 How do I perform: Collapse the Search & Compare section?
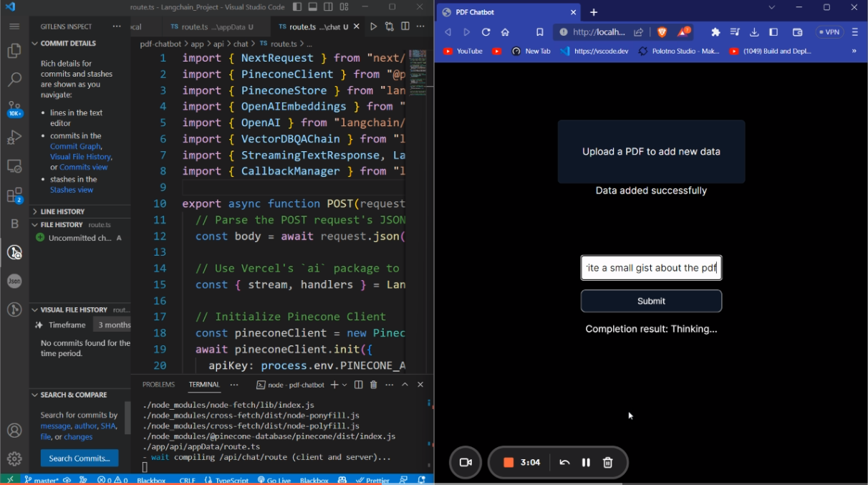[x=79, y=395]
